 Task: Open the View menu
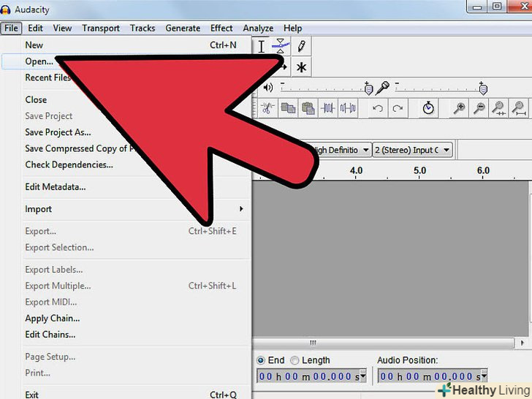point(62,28)
